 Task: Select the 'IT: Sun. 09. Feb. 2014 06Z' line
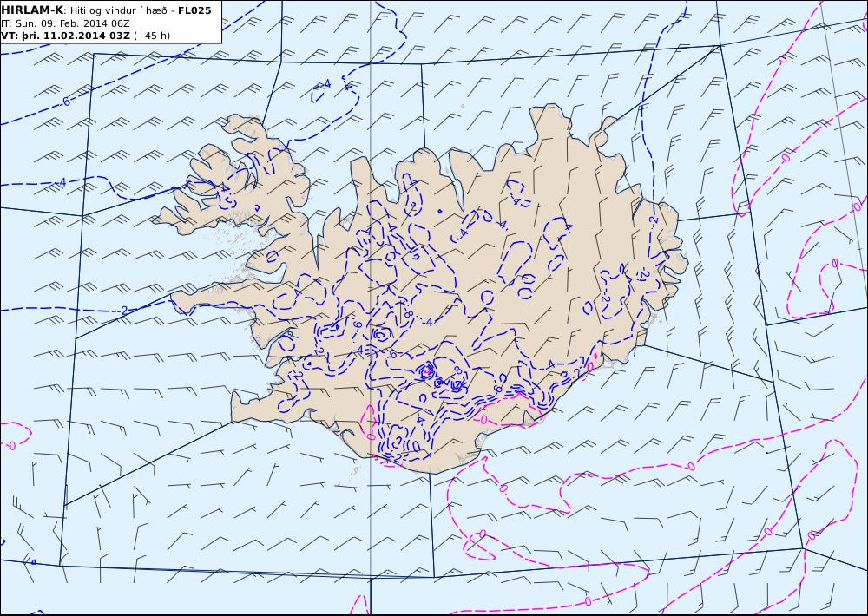pyautogui.click(x=66, y=23)
